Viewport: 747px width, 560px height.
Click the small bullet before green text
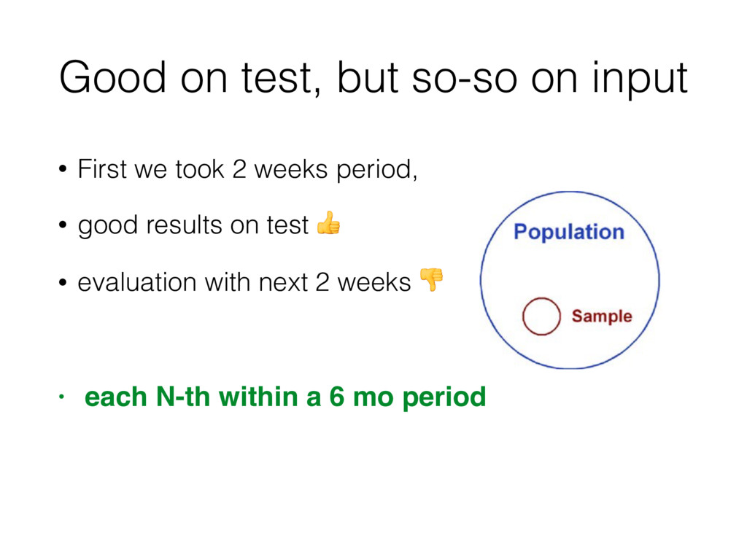pyautogui.click(x=61, y=397)
